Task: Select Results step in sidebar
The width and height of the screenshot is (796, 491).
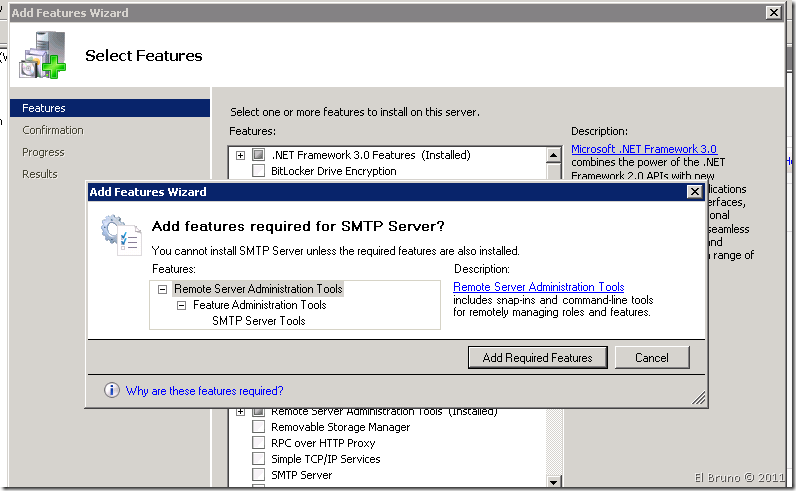Action: [x=40, y=174]
